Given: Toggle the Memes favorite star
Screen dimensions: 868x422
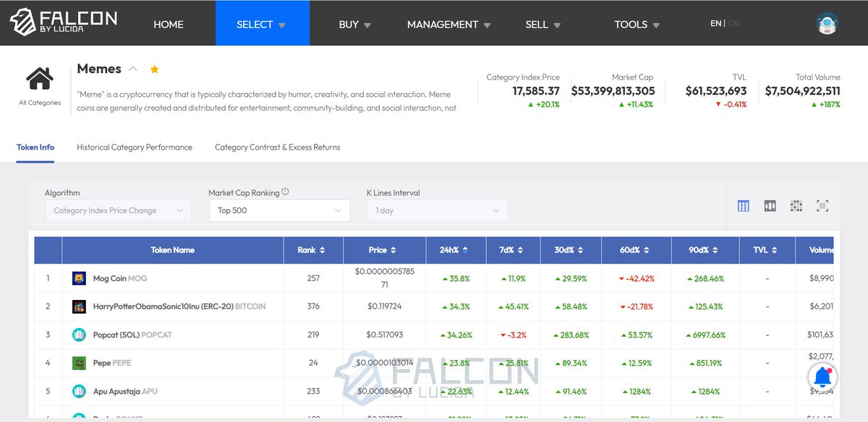Looking at the screenshot, I should 154,69.
